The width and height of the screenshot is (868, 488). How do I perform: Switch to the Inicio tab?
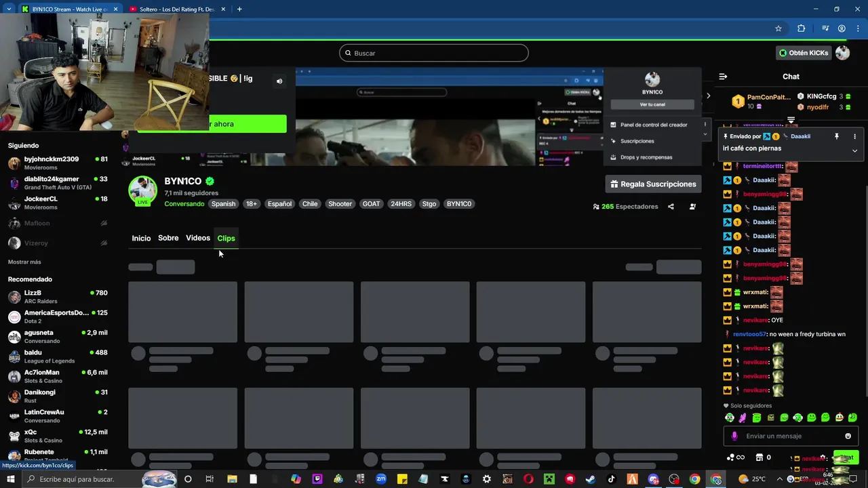[141, 238]
